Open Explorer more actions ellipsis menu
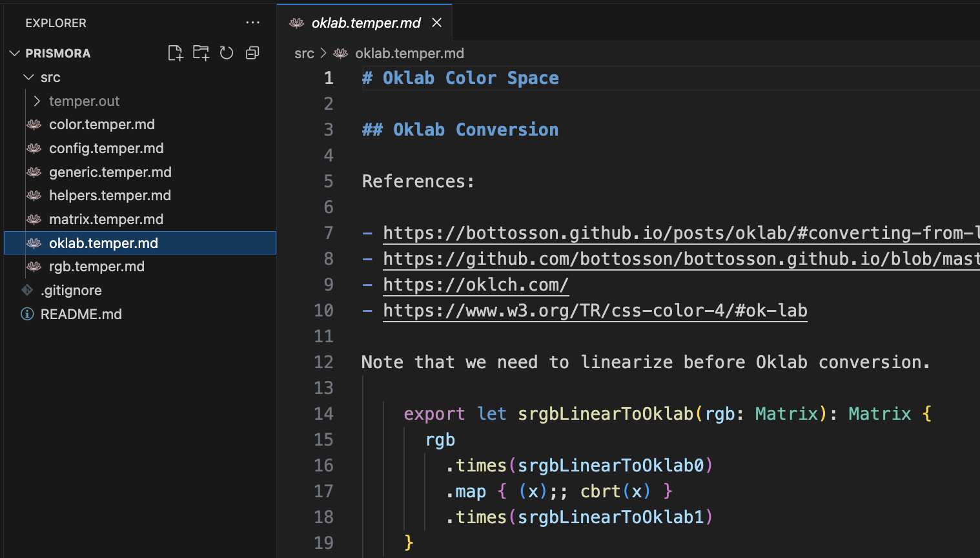 [252, 23]
